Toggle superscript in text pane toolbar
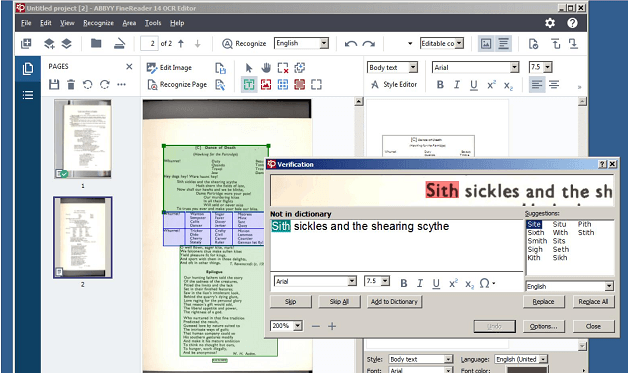628x373 pixels. point(491,85)
